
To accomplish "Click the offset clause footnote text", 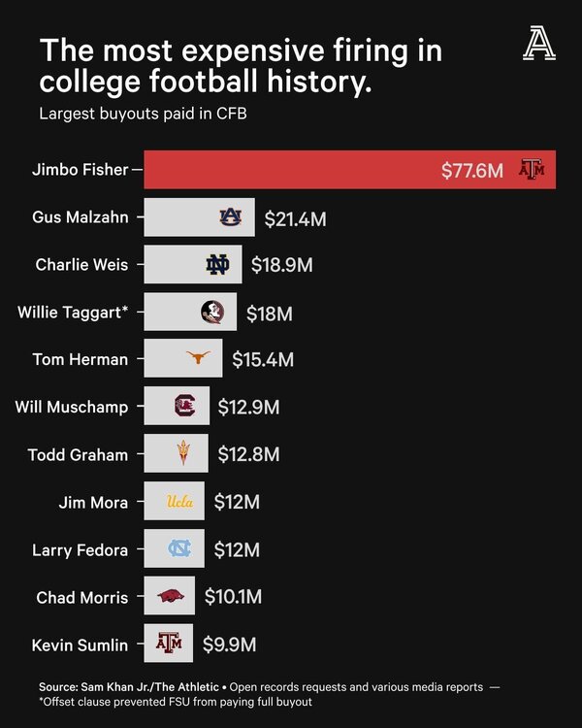I will point(178,701).
